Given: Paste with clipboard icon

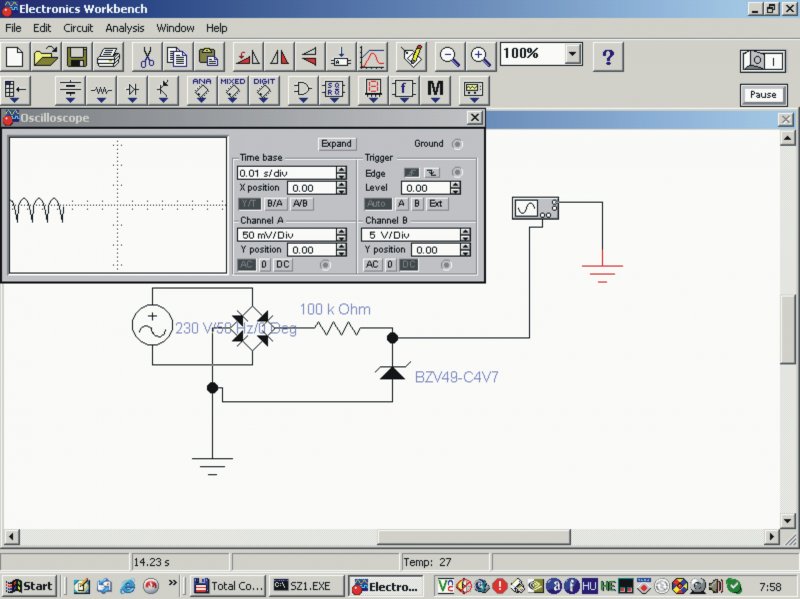Looking at the screenshot, I should [209, 56].
